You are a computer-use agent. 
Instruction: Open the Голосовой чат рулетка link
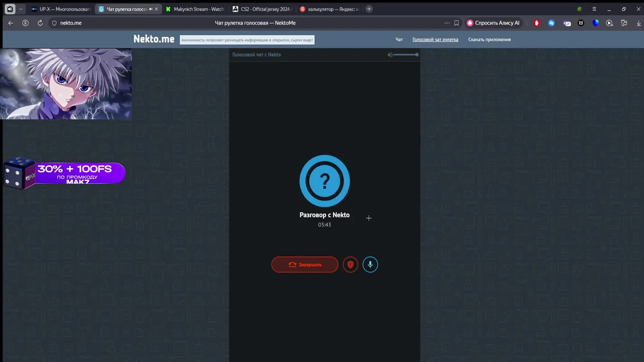[435, 40]
